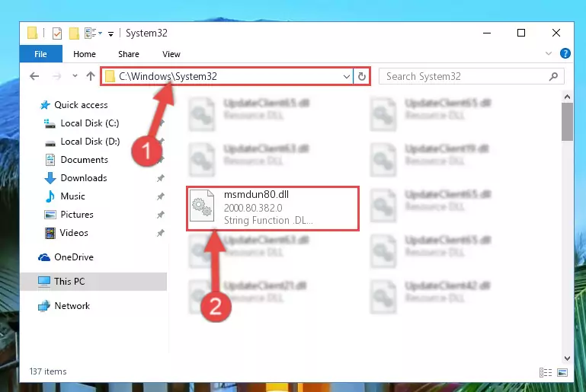Click the scrollbar up arrow
This screenshot has width=586, height=392.
567,97
